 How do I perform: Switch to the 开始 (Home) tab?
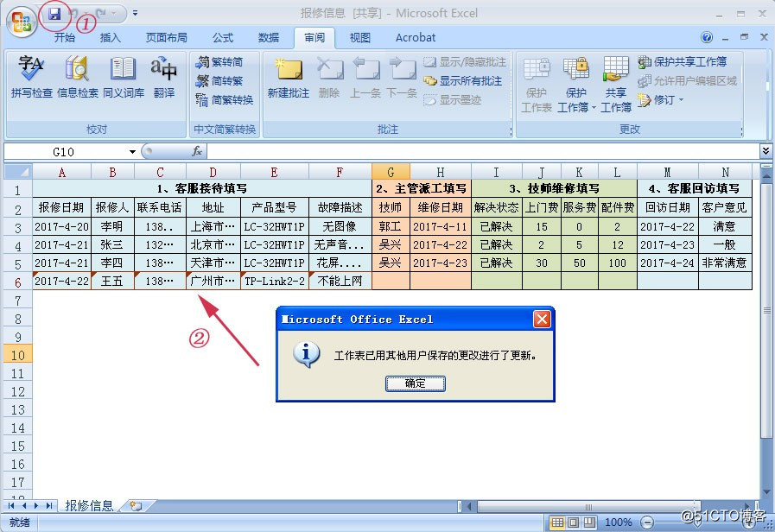65,37
